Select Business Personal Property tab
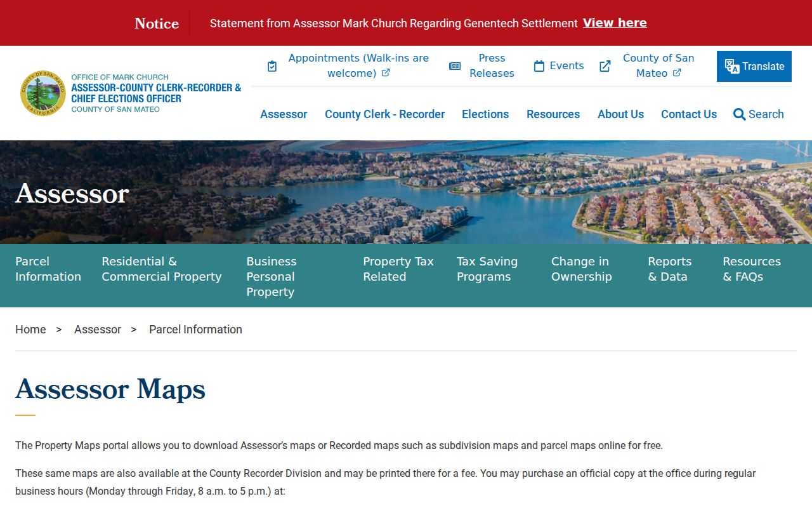The height and width of the screenshot is (508, 812). click(272, 277)
